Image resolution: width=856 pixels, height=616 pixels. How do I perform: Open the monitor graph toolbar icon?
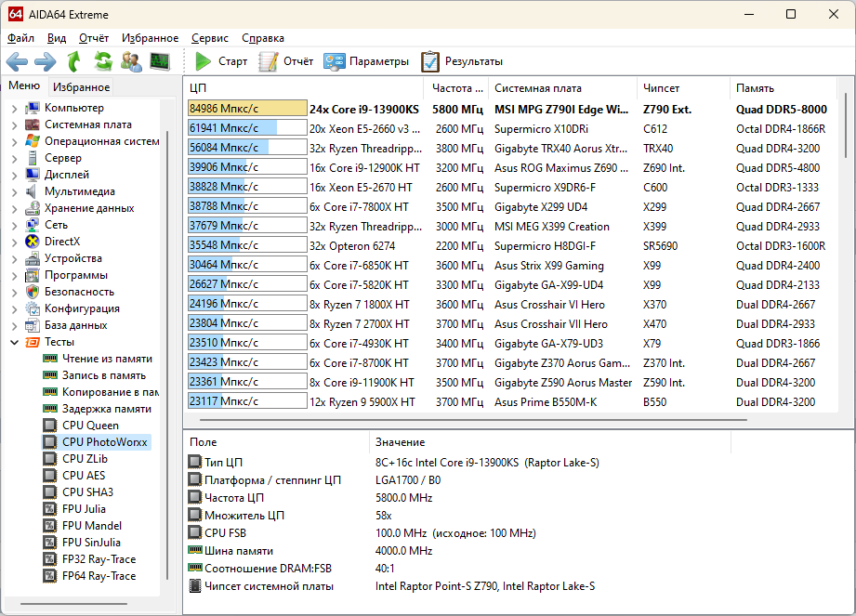tap(160, 61)
